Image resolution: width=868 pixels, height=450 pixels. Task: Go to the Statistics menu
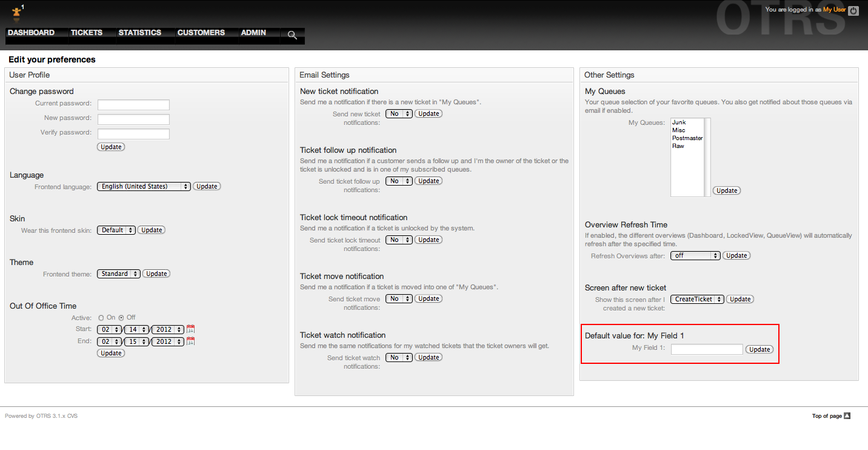click(x=139, y=33)
